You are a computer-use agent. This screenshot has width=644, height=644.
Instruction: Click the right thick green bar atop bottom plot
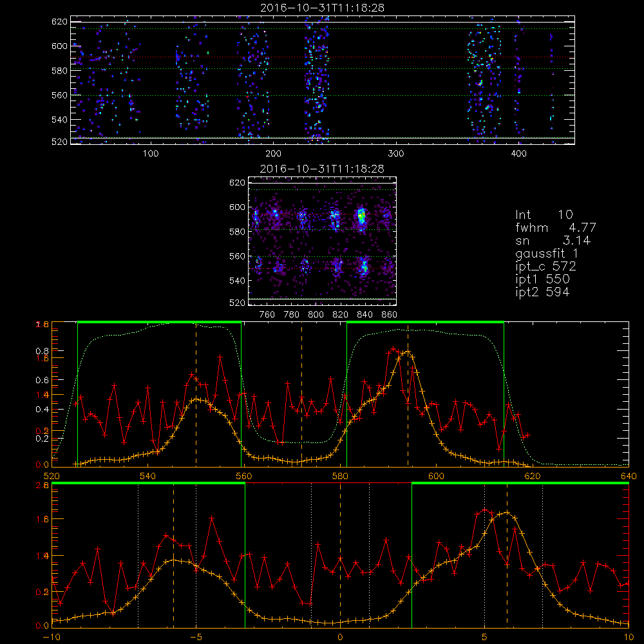[x=520, y=483]
